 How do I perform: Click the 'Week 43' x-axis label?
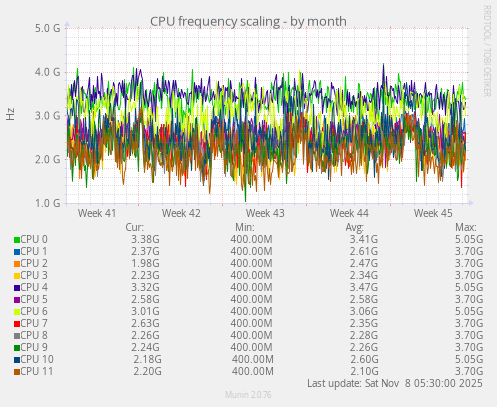coord(265,213)
